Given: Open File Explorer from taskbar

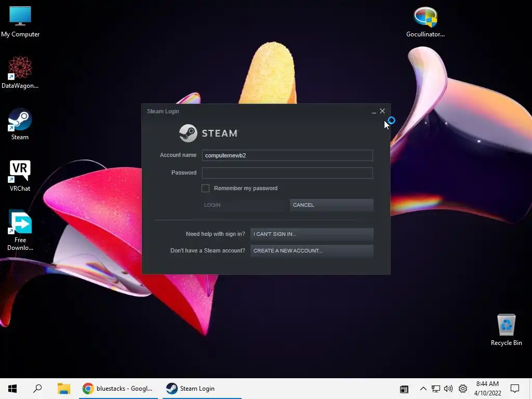Looking at the screenshot, I should coord(63,389).
